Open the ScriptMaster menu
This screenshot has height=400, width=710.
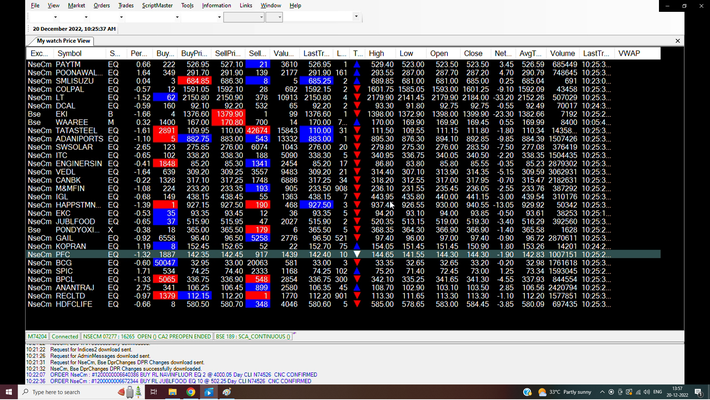(157, 5)
